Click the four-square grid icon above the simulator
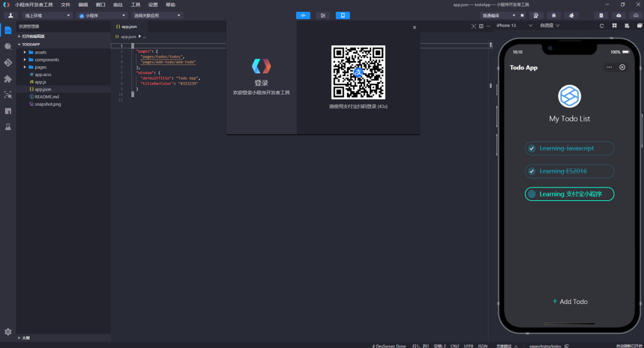 (x=614, y=26)
